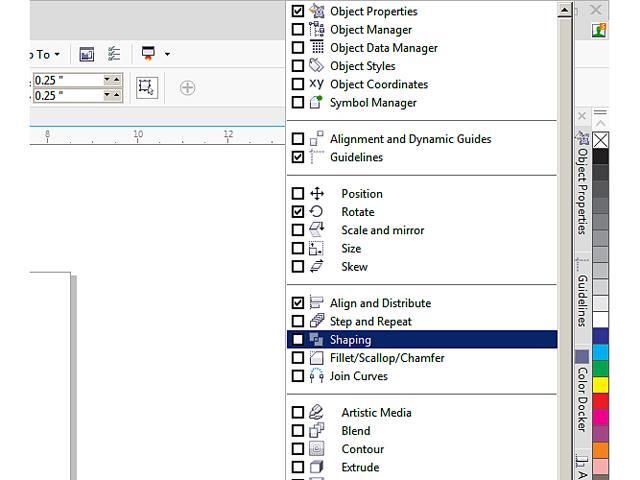Enable the Object Manager checkbox
Viewport: 640px width, 480px height.
297,30
